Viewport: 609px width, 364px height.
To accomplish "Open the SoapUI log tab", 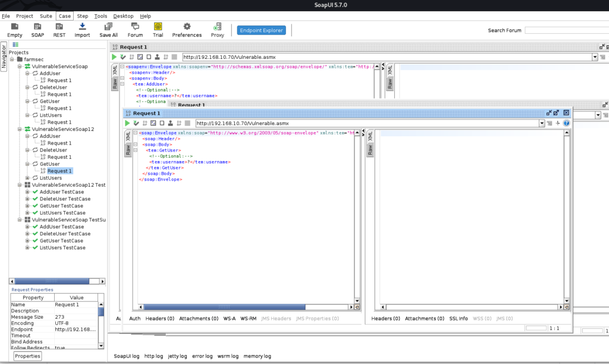I will click(x=126, y=356).
